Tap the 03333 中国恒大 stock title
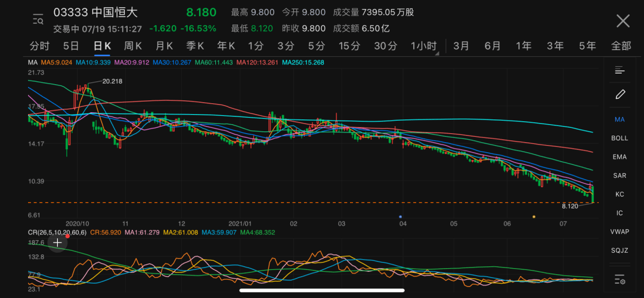 pos(95,13)
